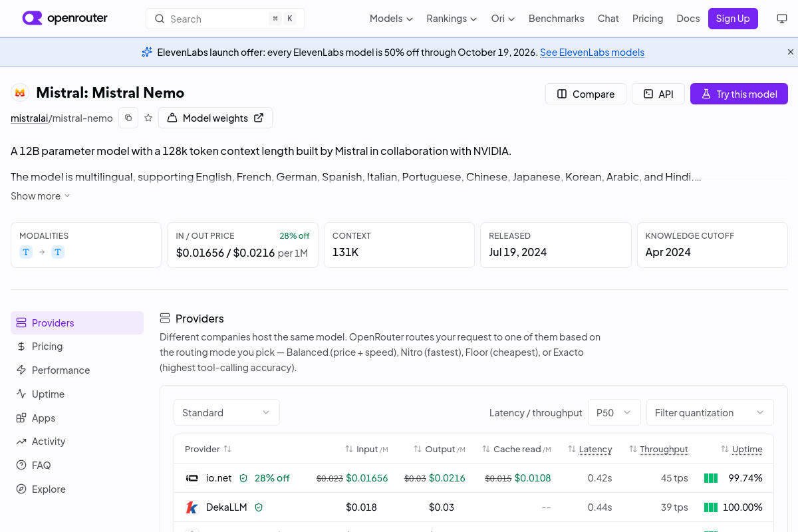Toggle the theme display icon
This screenshot has height=532, width=798.
click(782, 19)
